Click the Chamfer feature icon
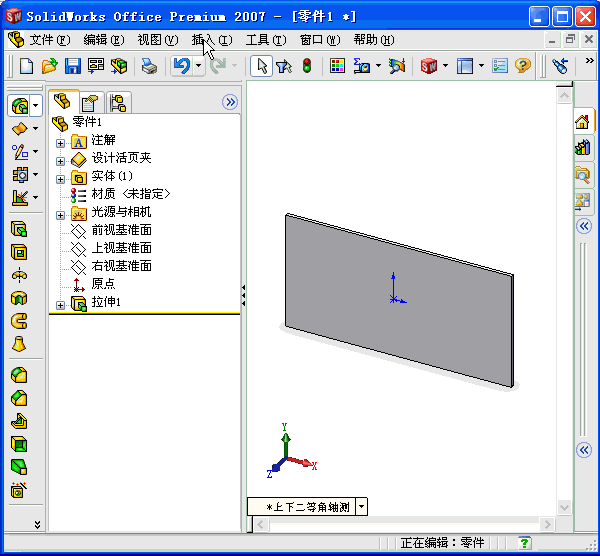600x556 pixels. click(19, 399)
